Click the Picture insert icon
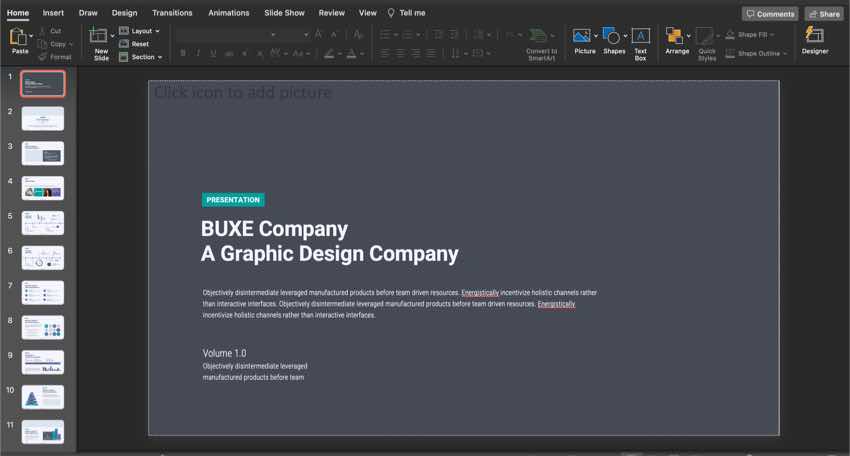 coord(582,36)
